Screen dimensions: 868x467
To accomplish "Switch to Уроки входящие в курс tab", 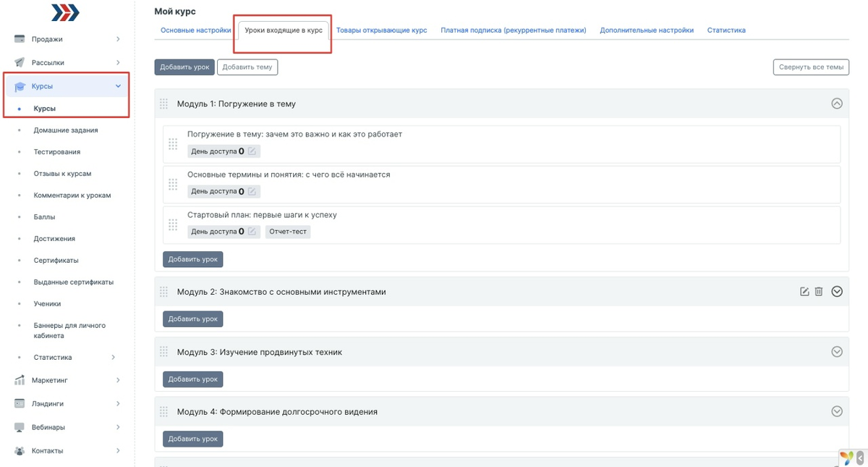I will click(x=284, y=30).
